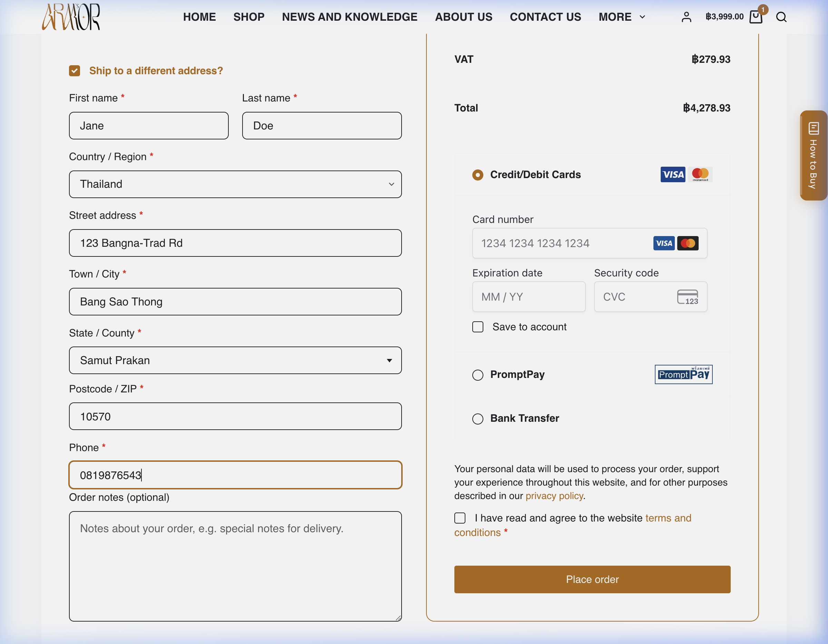Open NEWS AND KNOWLEDGE menu item
This screenshot has width=828, height=644.
349,17
